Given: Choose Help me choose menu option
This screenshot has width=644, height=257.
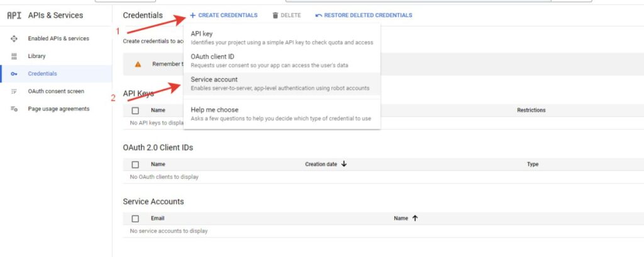Looking at the screenshot, I should tap(282, 114).
